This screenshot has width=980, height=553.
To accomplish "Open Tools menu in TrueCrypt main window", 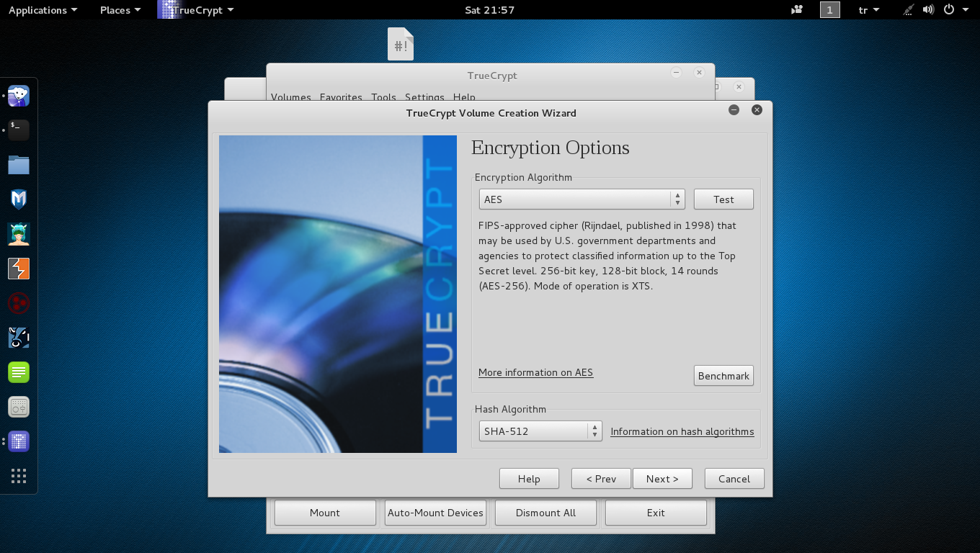I will pos(383,96).
